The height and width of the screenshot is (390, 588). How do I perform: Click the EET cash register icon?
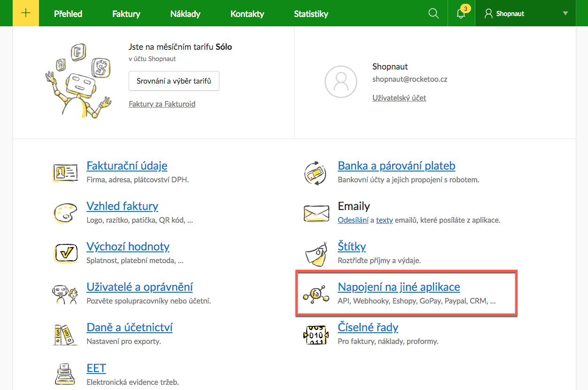click(x=65, y=374)
